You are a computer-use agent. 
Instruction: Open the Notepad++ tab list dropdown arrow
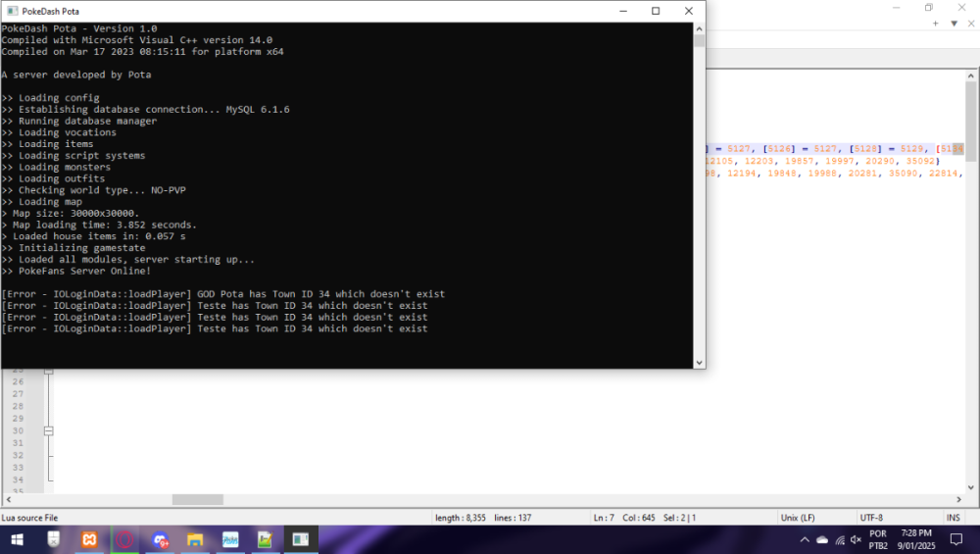click(x=954, y=23)
